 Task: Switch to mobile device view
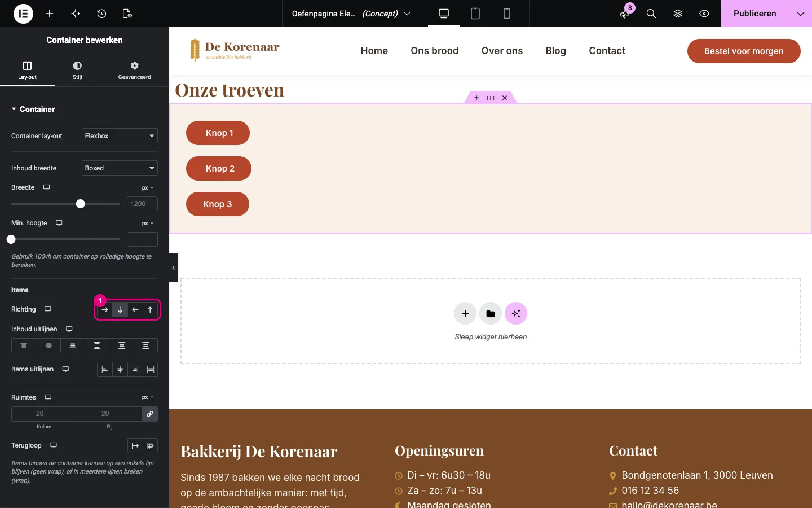(x=507, y=14)
